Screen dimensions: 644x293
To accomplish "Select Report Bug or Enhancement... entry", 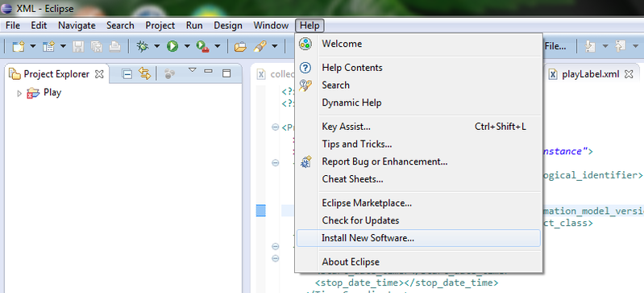I will [x=418, y=161].
